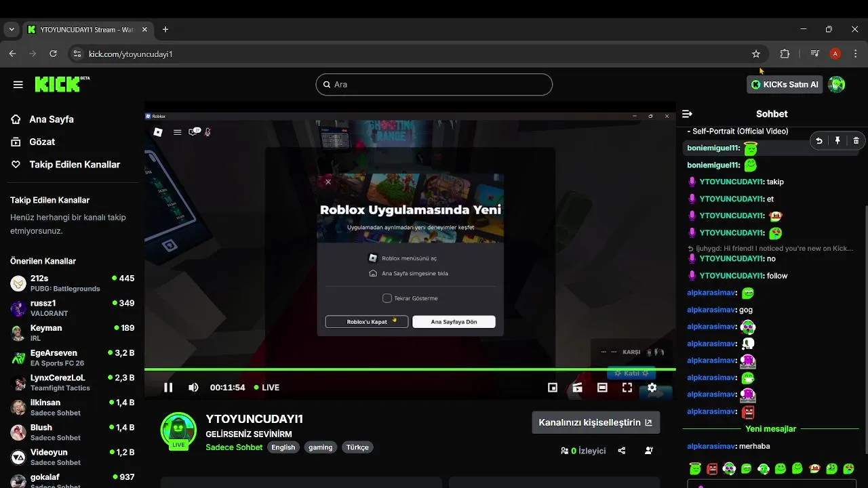Click the YTOYUNCUDAYI1 channel avatar
The height and width of the screenshot is (488, 868).
tap(178, 430)
